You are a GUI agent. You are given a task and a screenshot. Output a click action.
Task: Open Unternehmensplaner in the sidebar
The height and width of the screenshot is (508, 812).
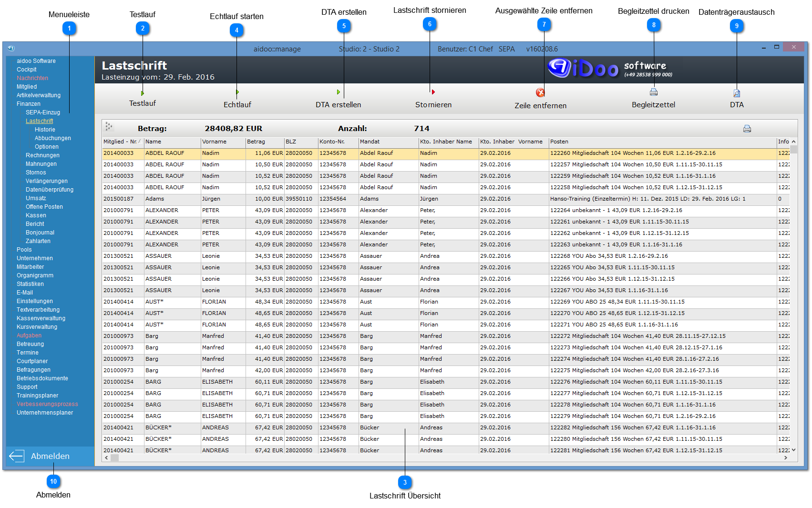point(45,413)
